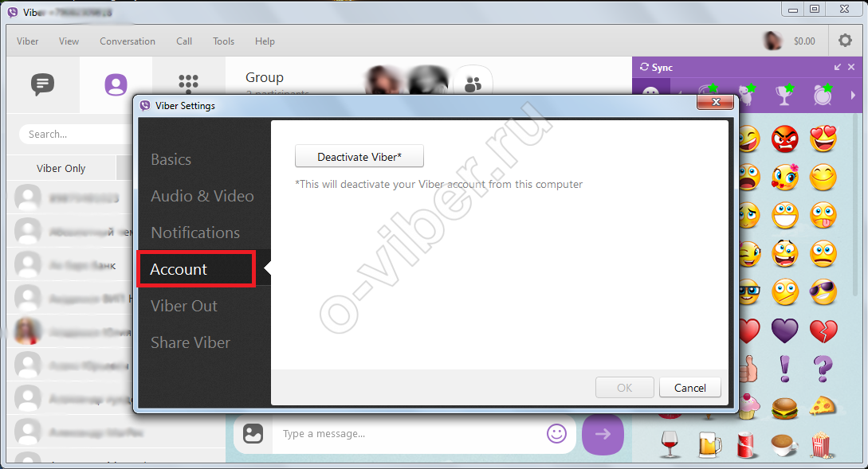The width and height of the screenshot is (868, 469).
Task: Click the Sync button
Action: [657, 67]
